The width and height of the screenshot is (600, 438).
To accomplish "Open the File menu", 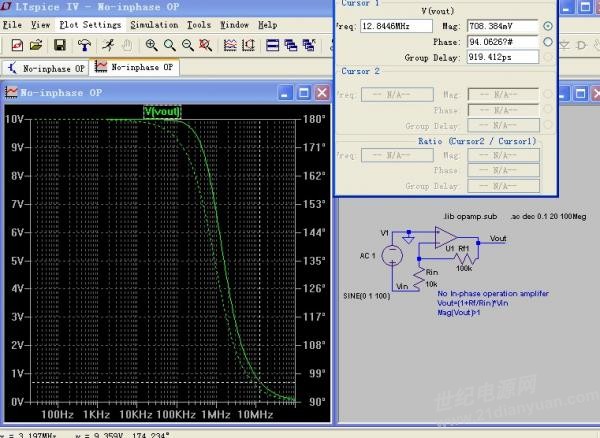I will point(12,24).
